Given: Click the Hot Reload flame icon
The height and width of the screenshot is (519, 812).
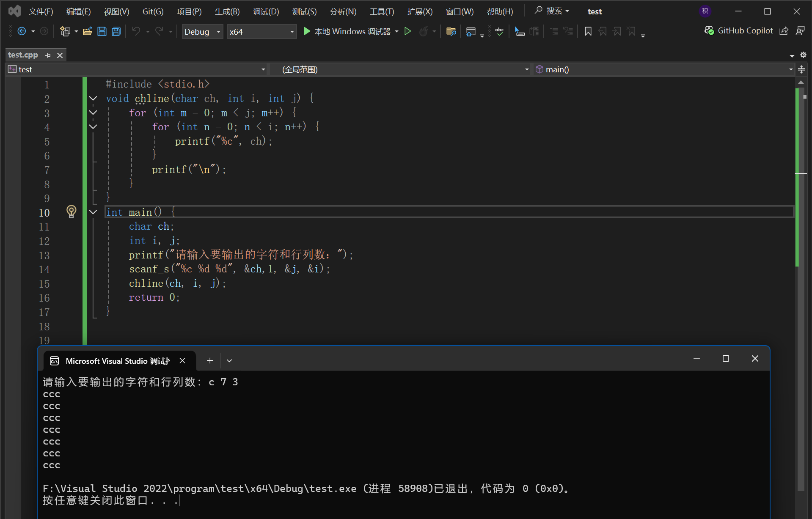Looking at the screenshot, I should pyautogui.click(x=423, y=31).
